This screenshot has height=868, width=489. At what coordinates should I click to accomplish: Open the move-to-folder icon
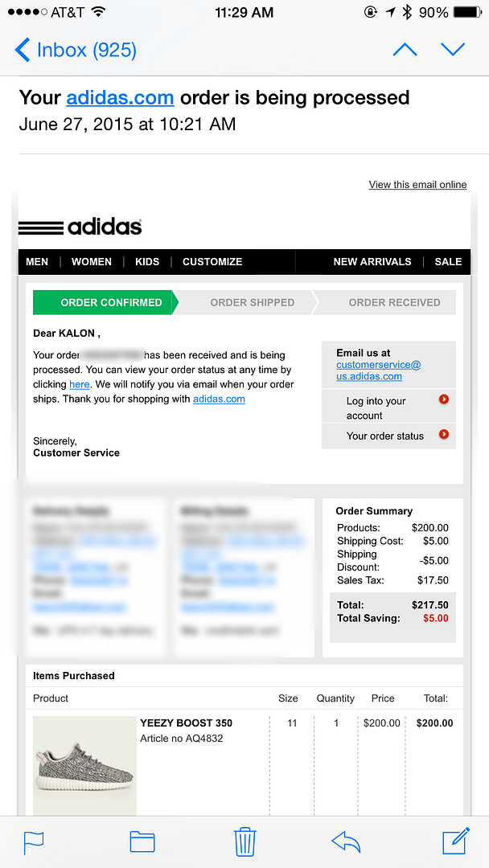tap(142, 841)
